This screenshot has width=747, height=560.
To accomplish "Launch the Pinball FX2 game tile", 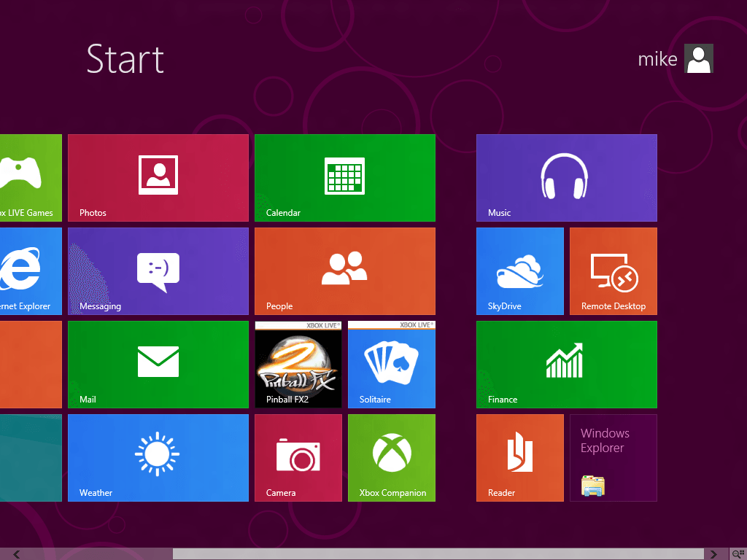I will 298,364.
